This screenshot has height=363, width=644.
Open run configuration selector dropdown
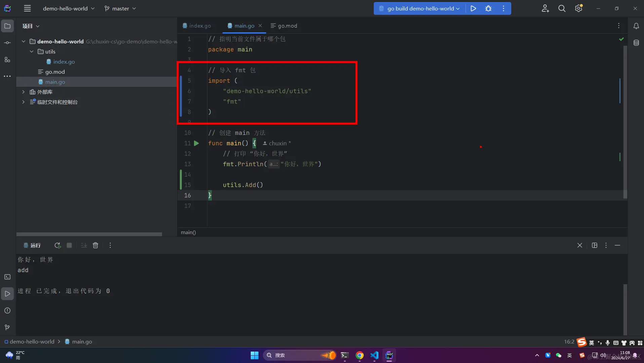(419, 8)
